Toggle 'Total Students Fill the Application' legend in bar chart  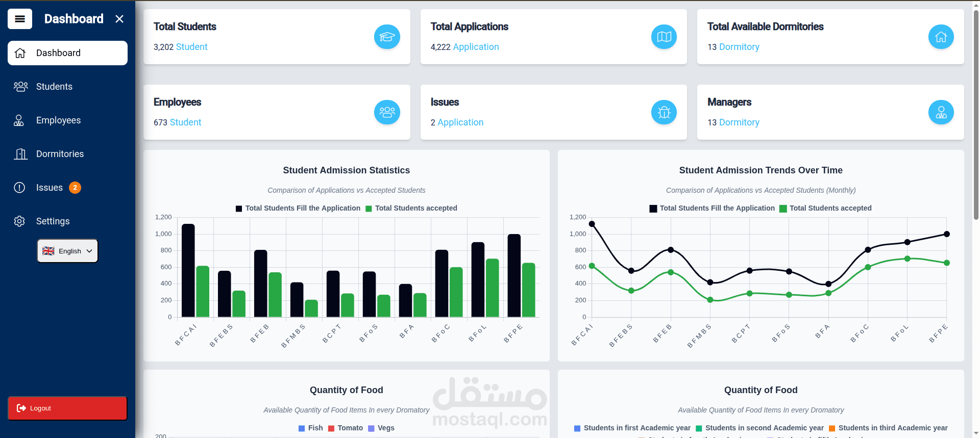298,208
